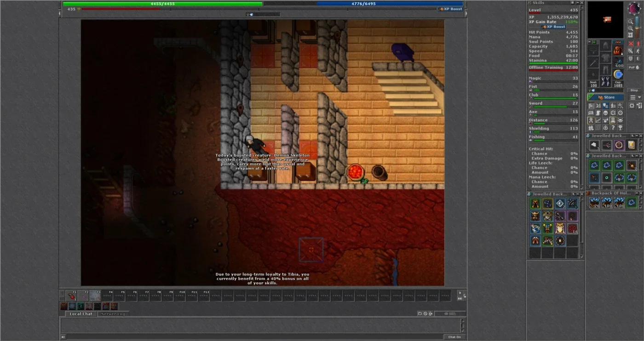Open the Store
This screenshot has height=341, width=644.
tap(606, 97)
